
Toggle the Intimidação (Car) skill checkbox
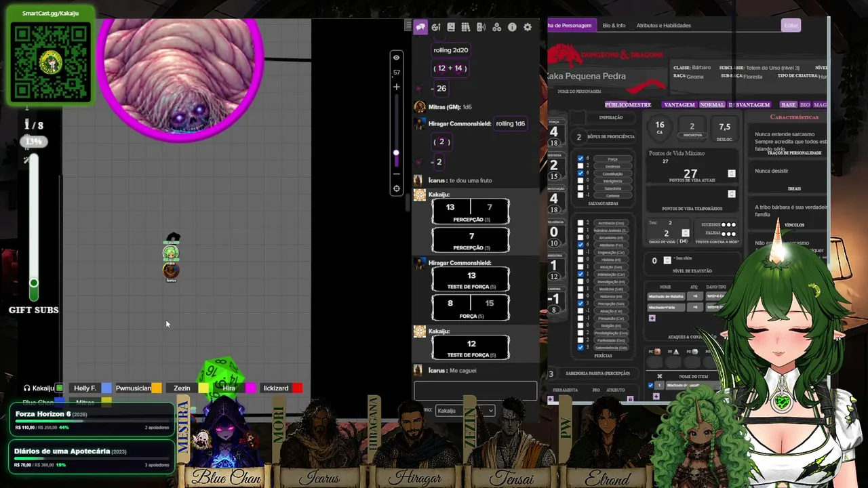coord(580,274)
